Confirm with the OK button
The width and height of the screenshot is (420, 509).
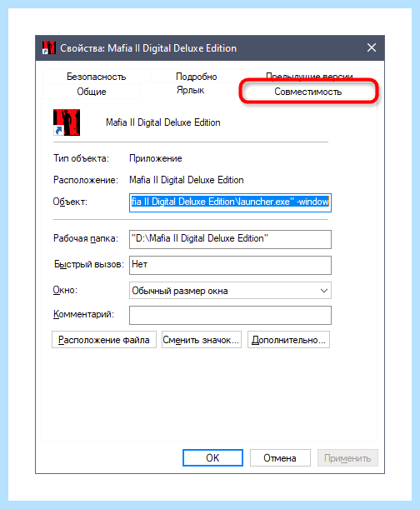(x=212, y=457)
